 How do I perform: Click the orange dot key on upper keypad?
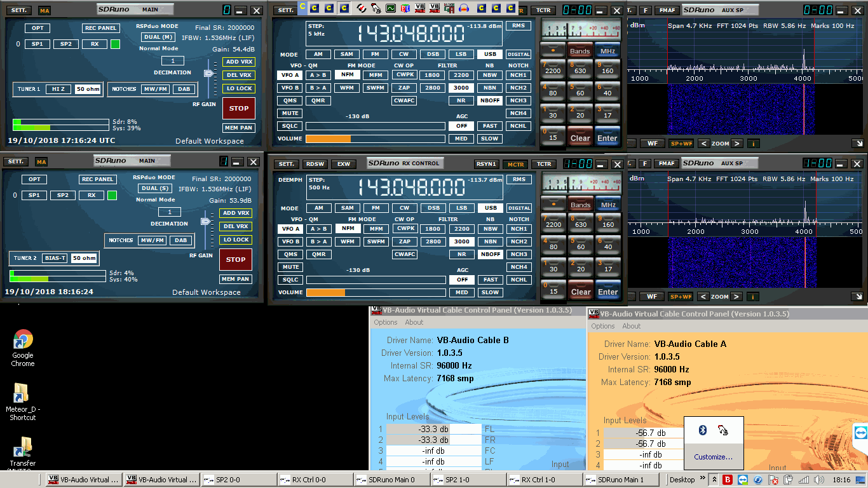pyautogui.click(x=553, y=50)
